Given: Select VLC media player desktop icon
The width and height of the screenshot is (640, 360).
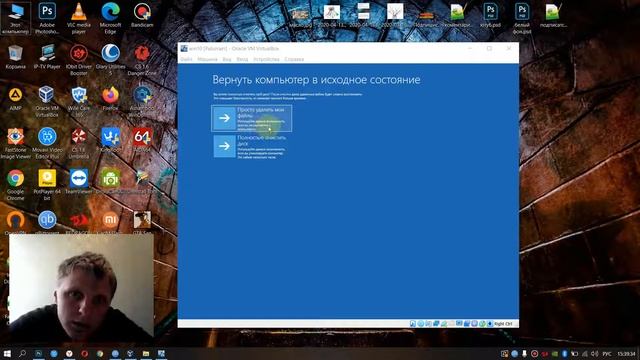Looking at the screenshot, I should tap(79, 18).
